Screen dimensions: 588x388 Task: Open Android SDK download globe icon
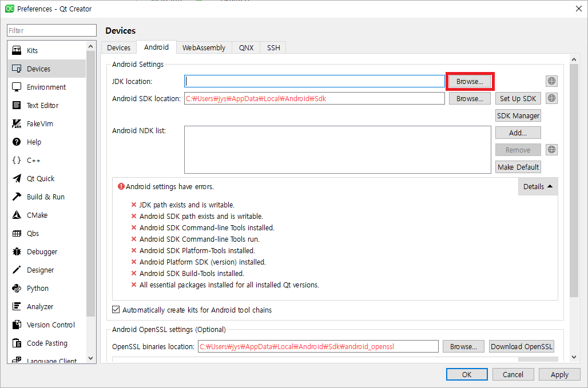[x=551, y=98]
